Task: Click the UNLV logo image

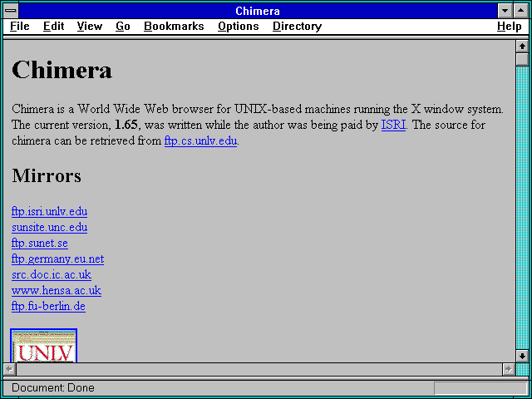Action: (44, 346)
